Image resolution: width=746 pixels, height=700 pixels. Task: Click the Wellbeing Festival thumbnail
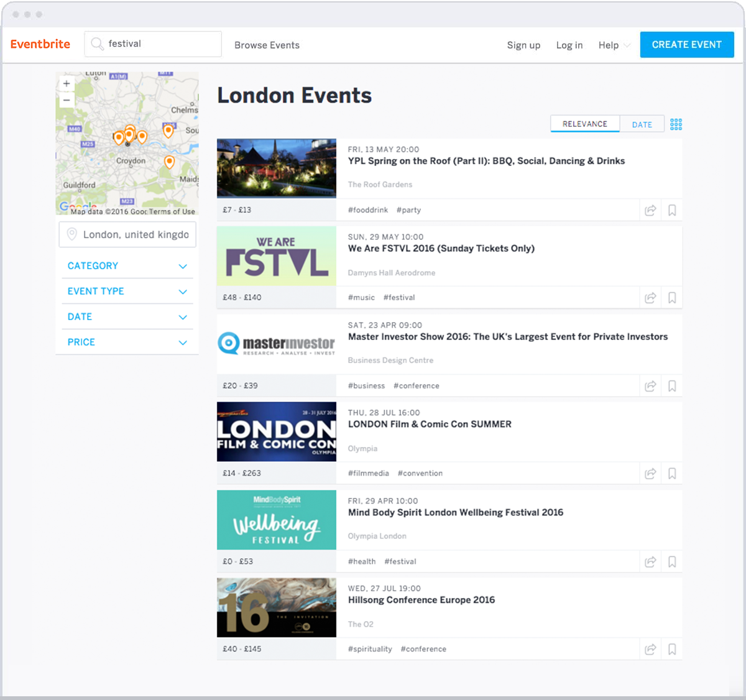point(277,520)
